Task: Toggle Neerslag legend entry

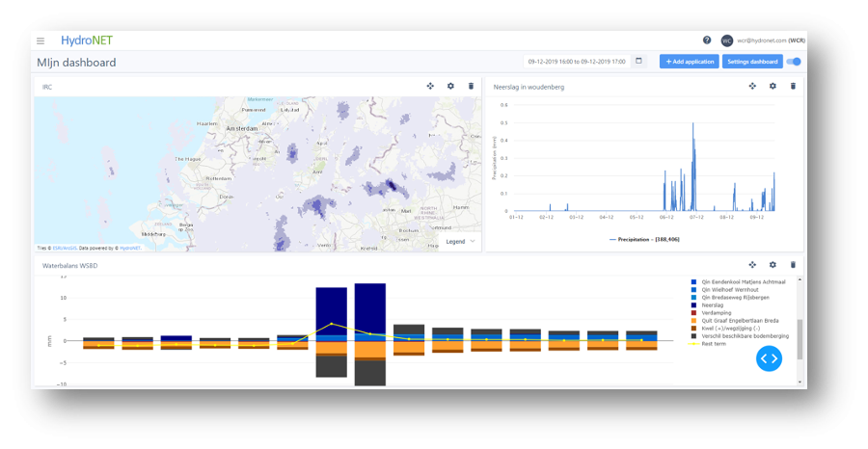Action: click(x=708, y=305)
